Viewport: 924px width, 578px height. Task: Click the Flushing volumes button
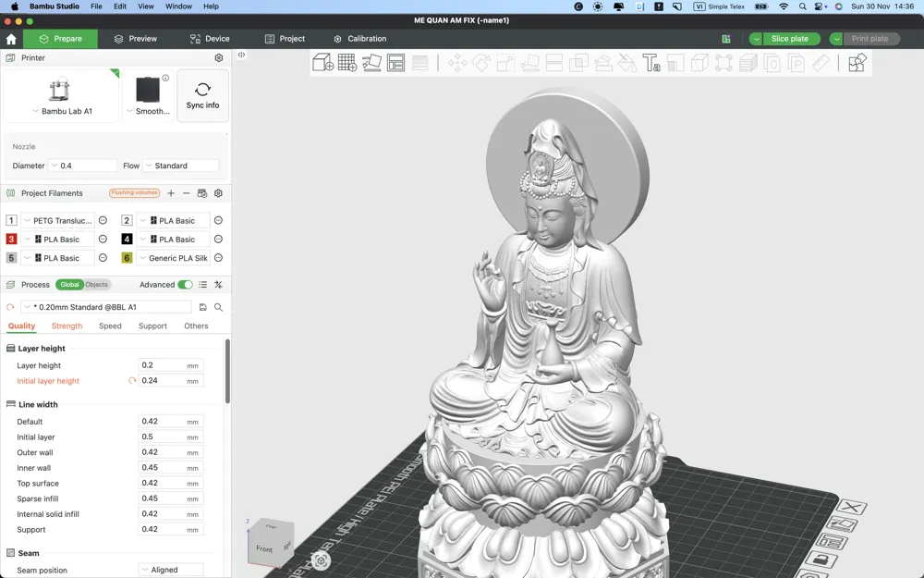point(134,193)
